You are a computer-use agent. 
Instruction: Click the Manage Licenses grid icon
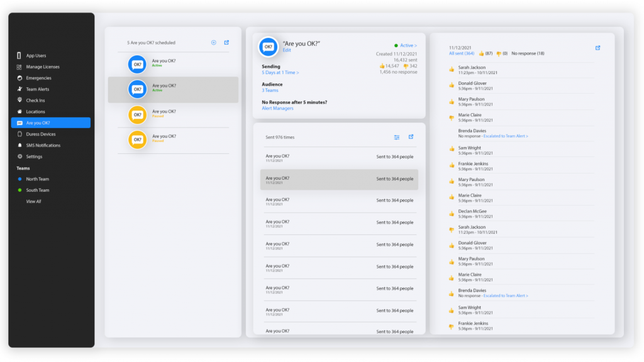click(19, 67)
